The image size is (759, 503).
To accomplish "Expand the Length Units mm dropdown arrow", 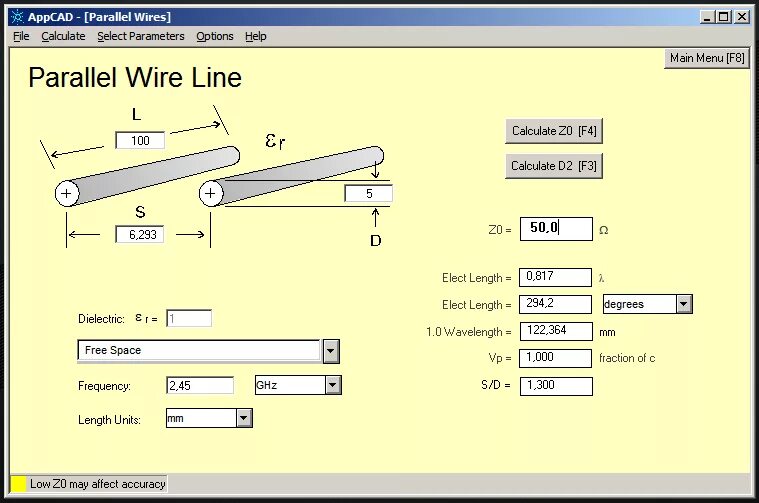I will click(244, 418).
